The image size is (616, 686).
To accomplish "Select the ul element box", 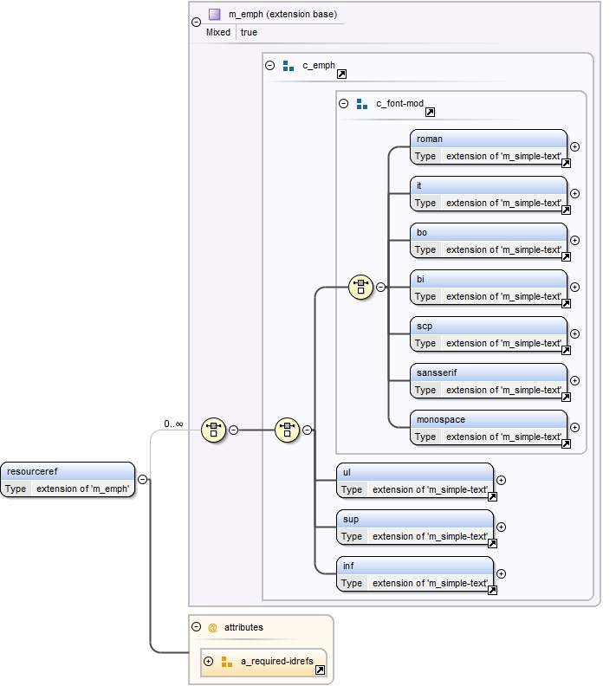I will tap(414, 481).
